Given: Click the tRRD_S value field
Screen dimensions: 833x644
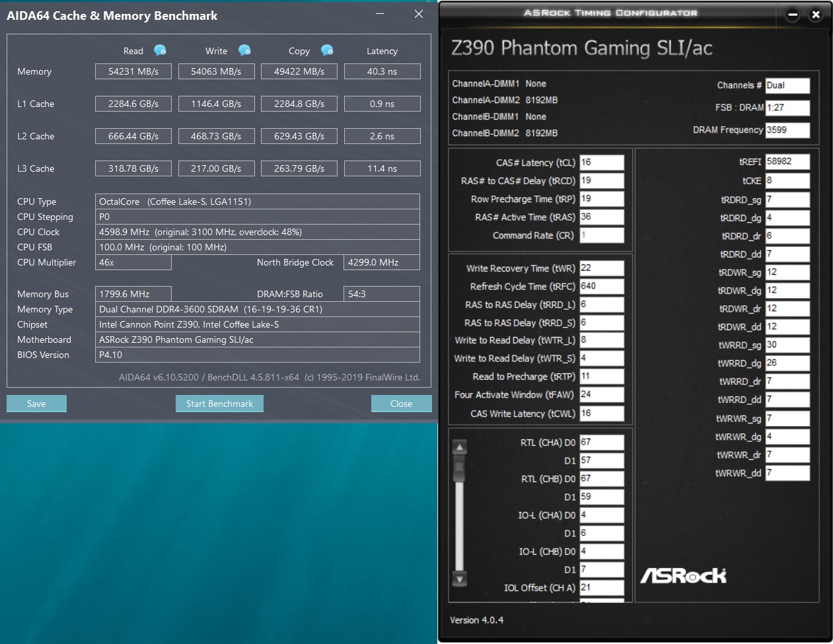Looking at the screenshot, I should [602, 322].
